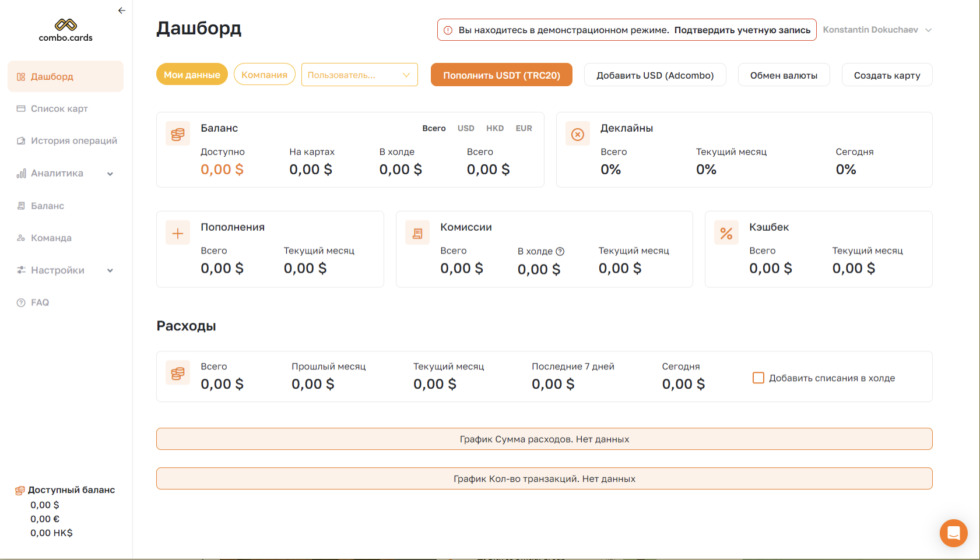This screenshot has height=560, width=980.
Task: Switch to Мои данные view
Action: 192,74
